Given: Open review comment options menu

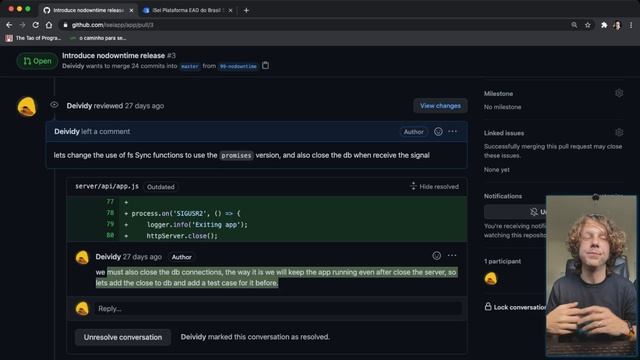Looking at the screenshot, I should [x=453, y=131].
